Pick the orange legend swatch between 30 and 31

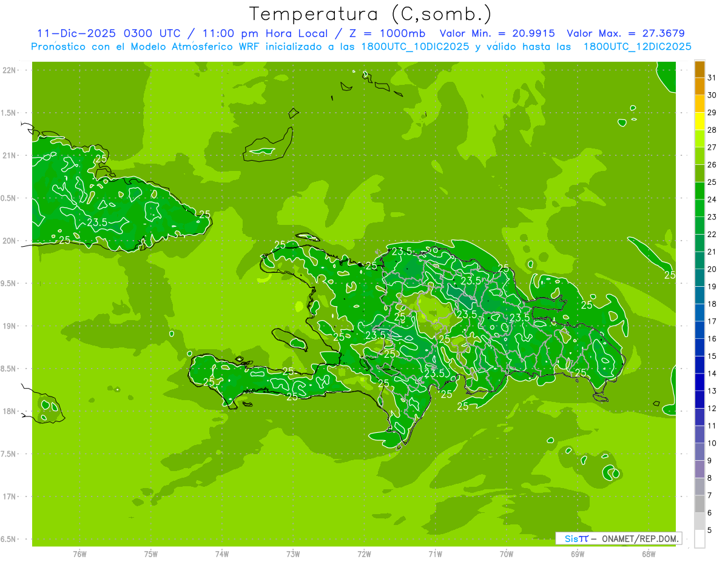click(699, 87)
